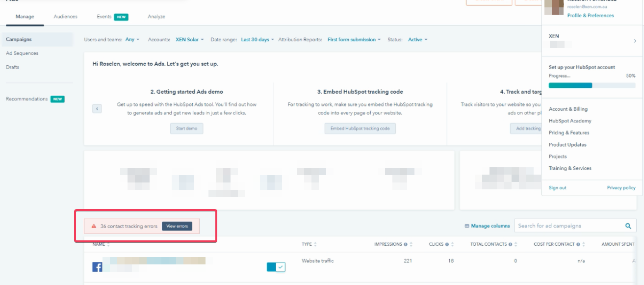
Task: Click the total contacts value 0
Action: pos(515,261)
